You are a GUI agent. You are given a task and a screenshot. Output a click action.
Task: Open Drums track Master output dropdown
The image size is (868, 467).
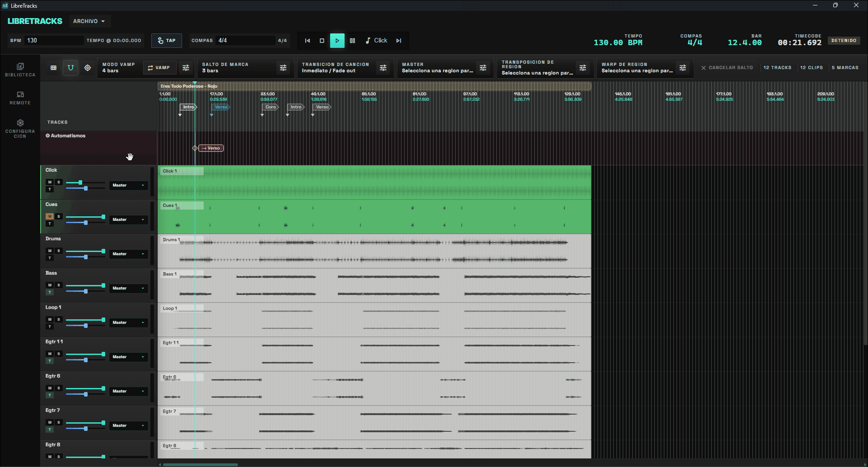tap(128, 254)
